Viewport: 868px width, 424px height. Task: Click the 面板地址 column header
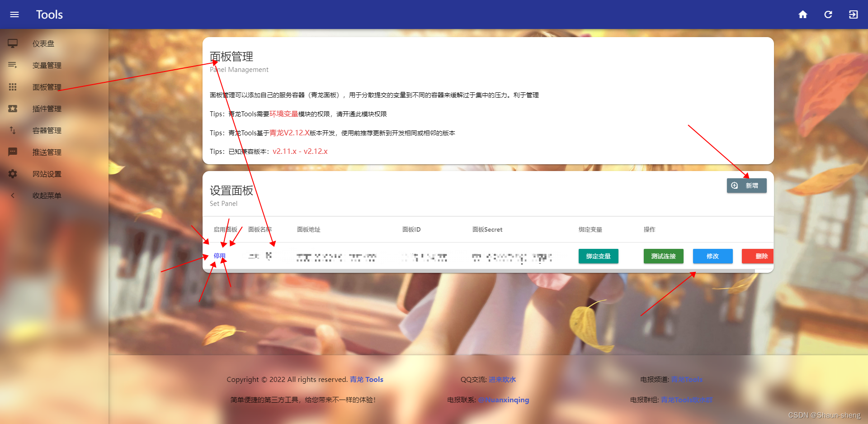(x=308, y=229)
